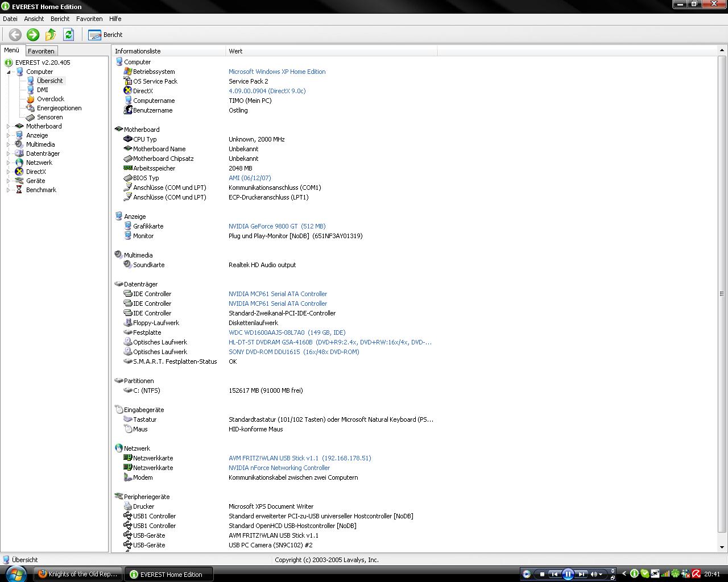728x582 pixels.
Task: Open the AMI (06/12/07) BIOS link
Action: tap(250, 178)
